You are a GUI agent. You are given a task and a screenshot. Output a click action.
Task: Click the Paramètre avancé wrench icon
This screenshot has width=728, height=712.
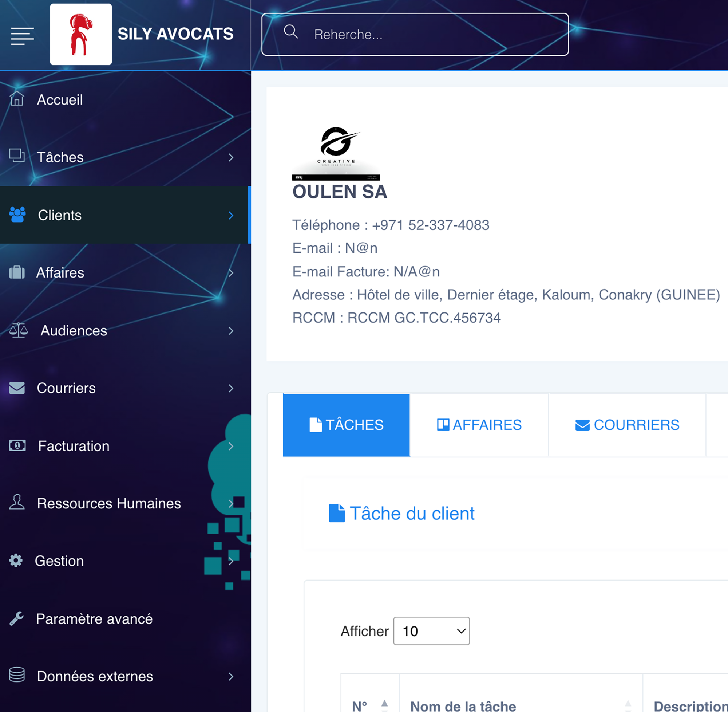tap(16, 618)
